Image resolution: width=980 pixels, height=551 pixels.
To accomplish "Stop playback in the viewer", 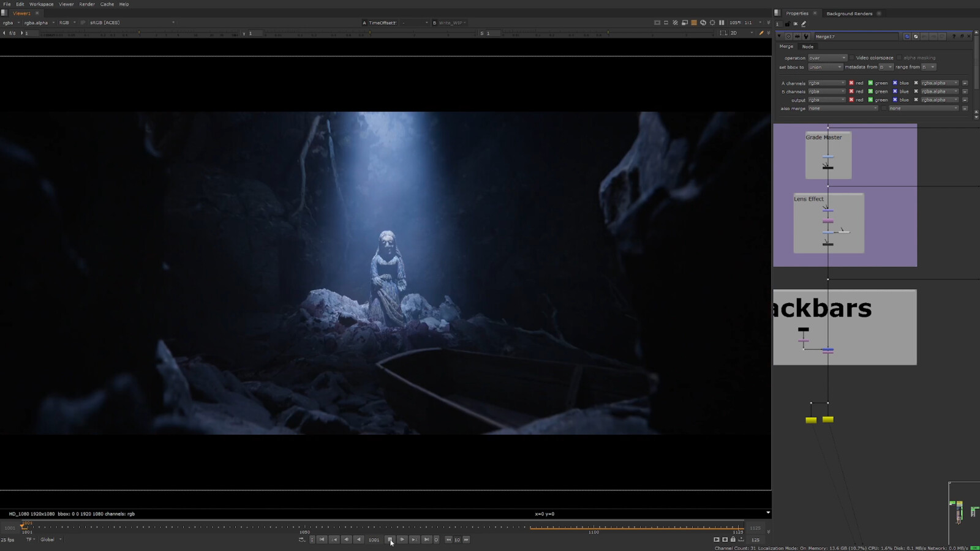I will pyautogui.click(x=390, y=539).
